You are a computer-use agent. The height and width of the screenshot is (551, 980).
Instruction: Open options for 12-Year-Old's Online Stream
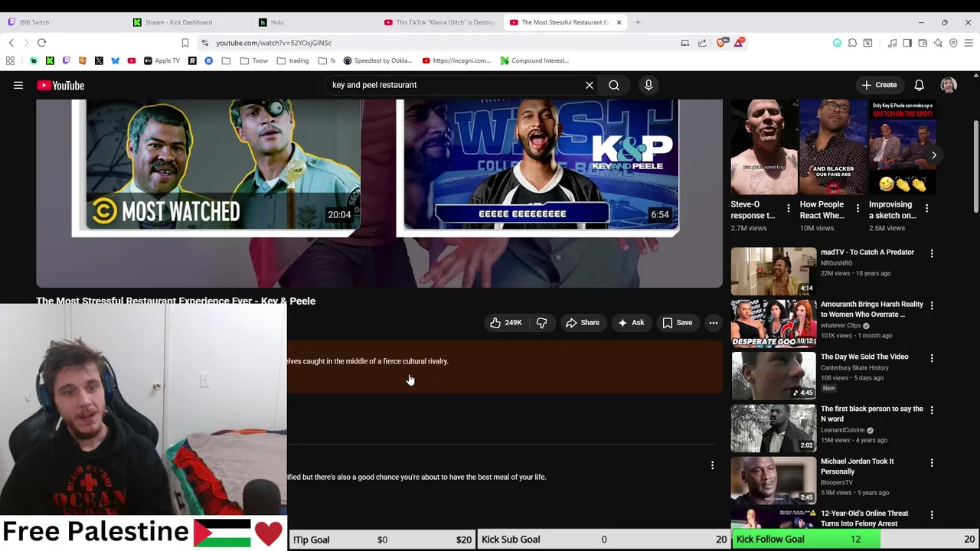[932, 514]
